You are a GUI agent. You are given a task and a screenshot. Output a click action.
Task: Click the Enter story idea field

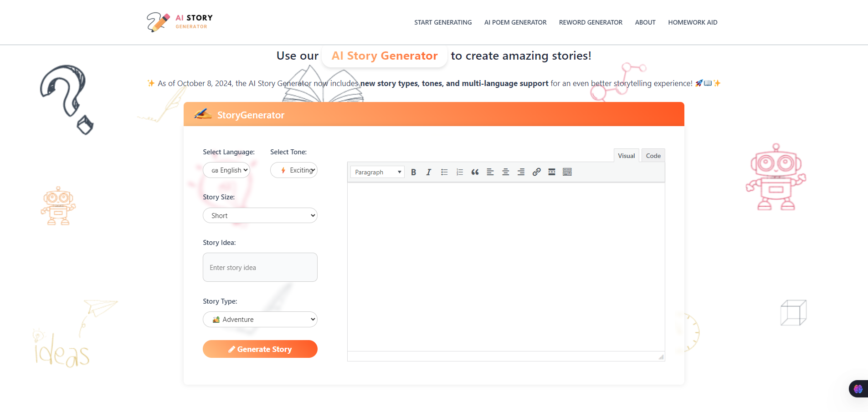point(260,267)
